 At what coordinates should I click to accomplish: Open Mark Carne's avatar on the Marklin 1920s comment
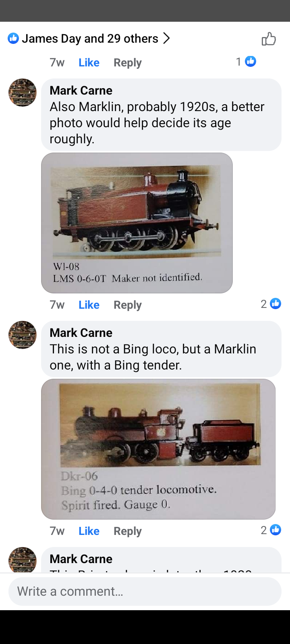click(23, 93)
